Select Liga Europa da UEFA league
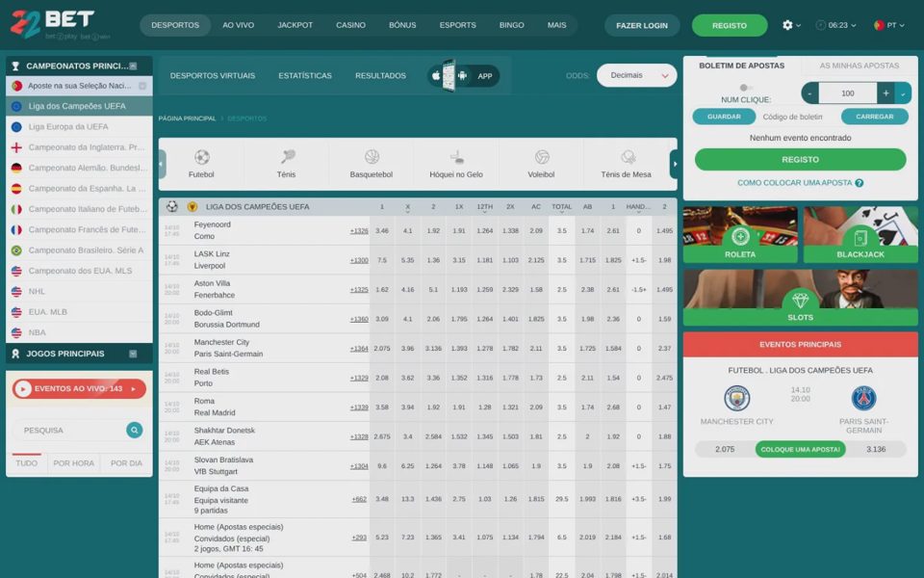This screenshot has height=578, width=924. tap(79, 127)
